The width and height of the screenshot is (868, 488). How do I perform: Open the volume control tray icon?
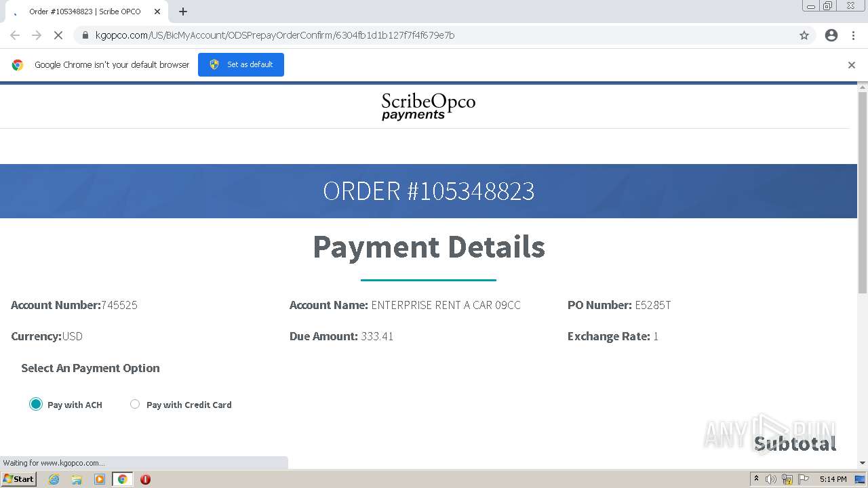pyautogui.click(x=771, y=479)
